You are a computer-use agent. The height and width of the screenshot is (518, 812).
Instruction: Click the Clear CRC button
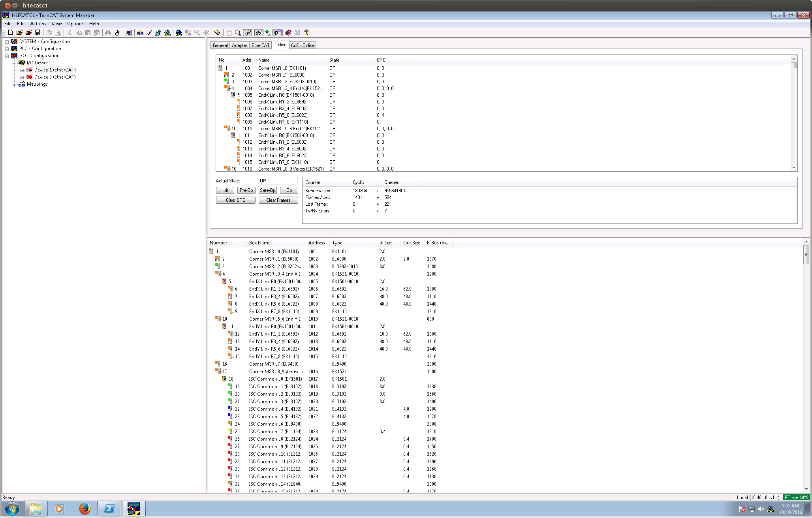[x=236, y=200]
